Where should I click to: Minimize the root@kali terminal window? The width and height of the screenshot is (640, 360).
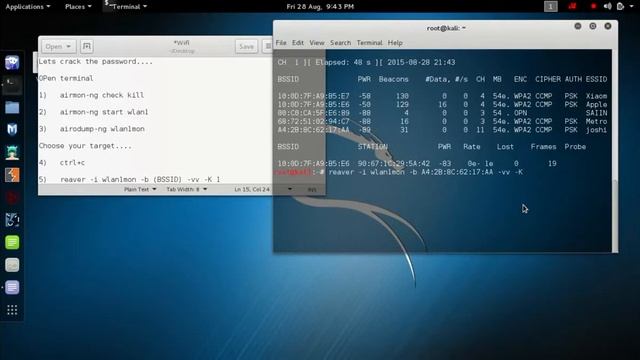(578, 26)
